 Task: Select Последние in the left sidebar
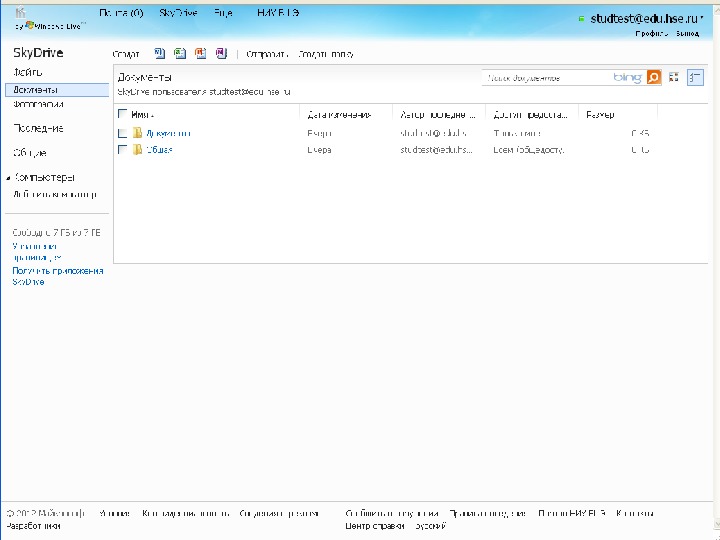tap(38, 129)
